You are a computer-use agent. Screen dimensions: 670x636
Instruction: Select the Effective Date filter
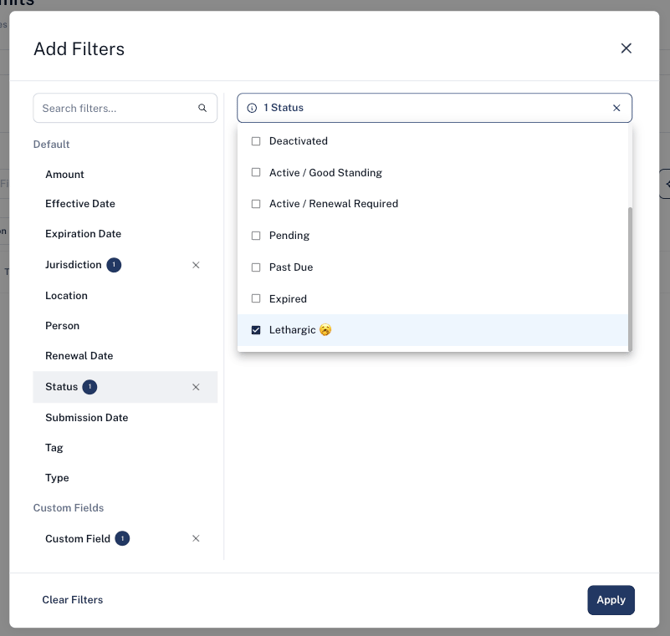coord(80,203)
